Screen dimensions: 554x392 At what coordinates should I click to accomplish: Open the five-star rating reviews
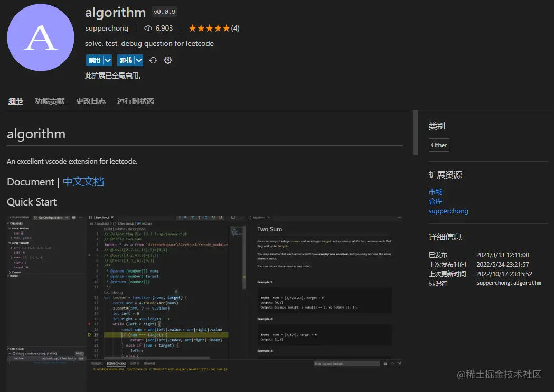click(x=214, y=29)
